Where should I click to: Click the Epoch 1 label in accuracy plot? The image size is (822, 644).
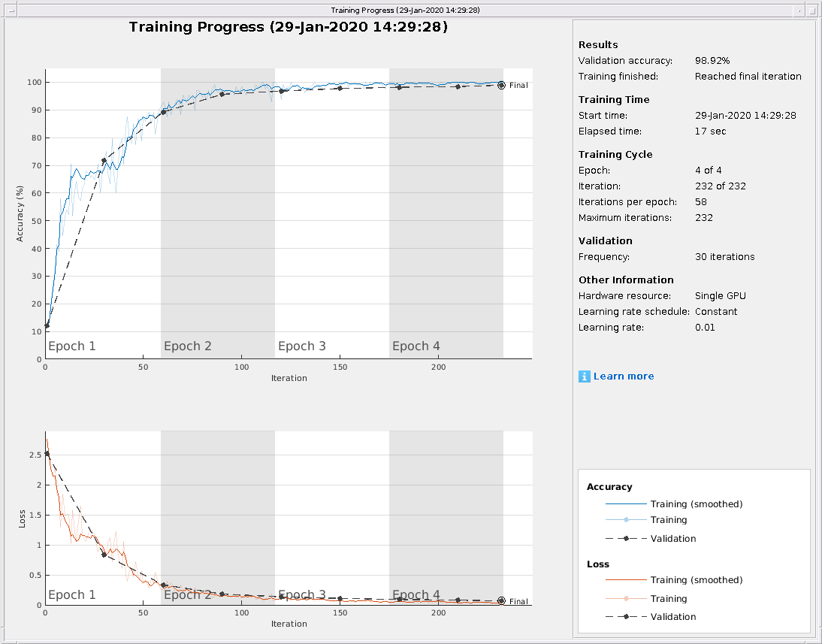(72, 346)
